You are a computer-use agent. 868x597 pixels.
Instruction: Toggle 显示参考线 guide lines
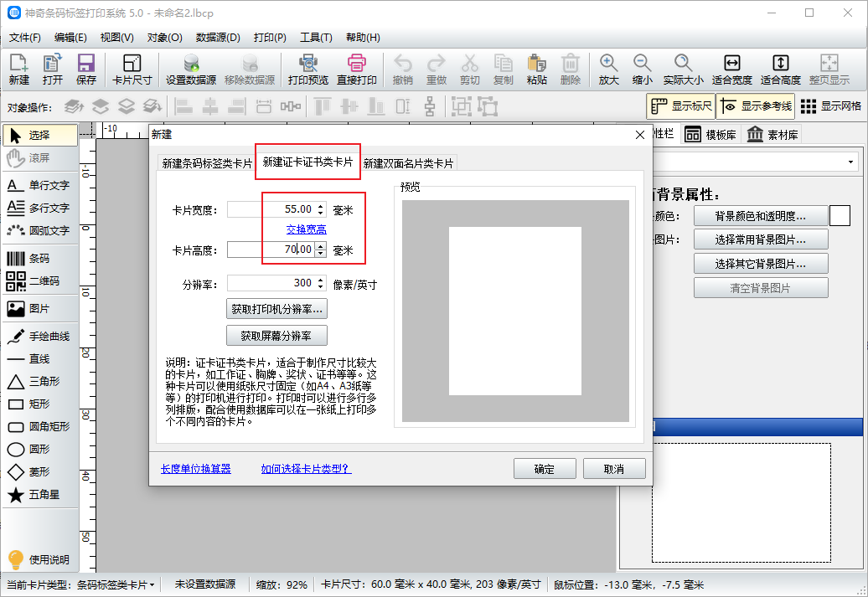tap(755, 106)
